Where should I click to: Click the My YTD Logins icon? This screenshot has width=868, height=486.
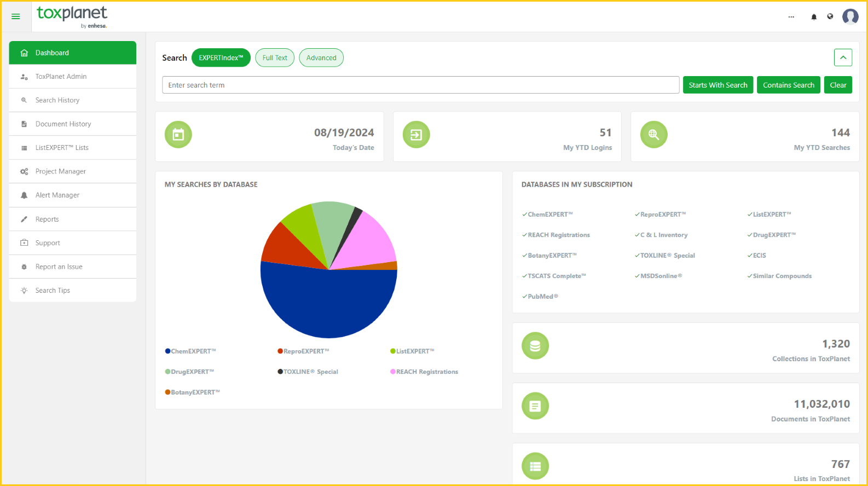pyautogui.click(x=416, y=135)
